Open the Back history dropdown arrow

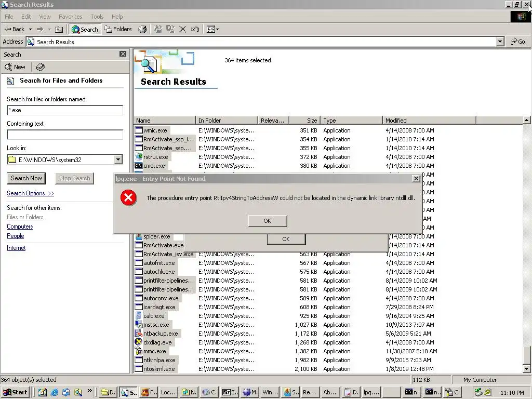coord(30,30)
